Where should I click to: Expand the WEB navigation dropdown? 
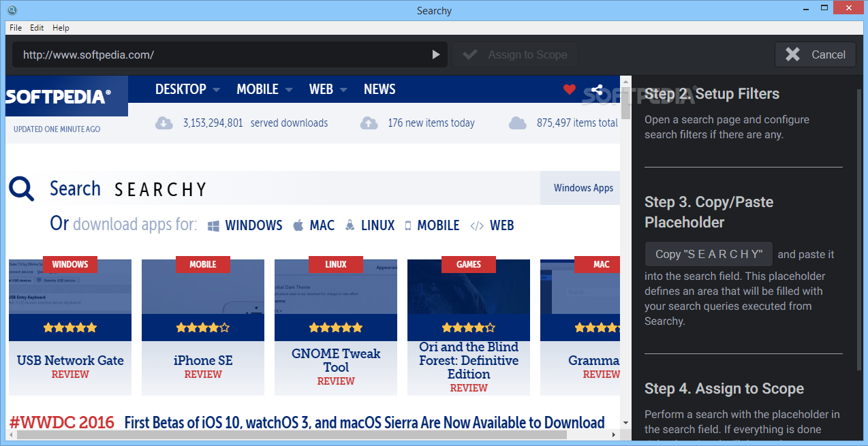tap(328, 89)
